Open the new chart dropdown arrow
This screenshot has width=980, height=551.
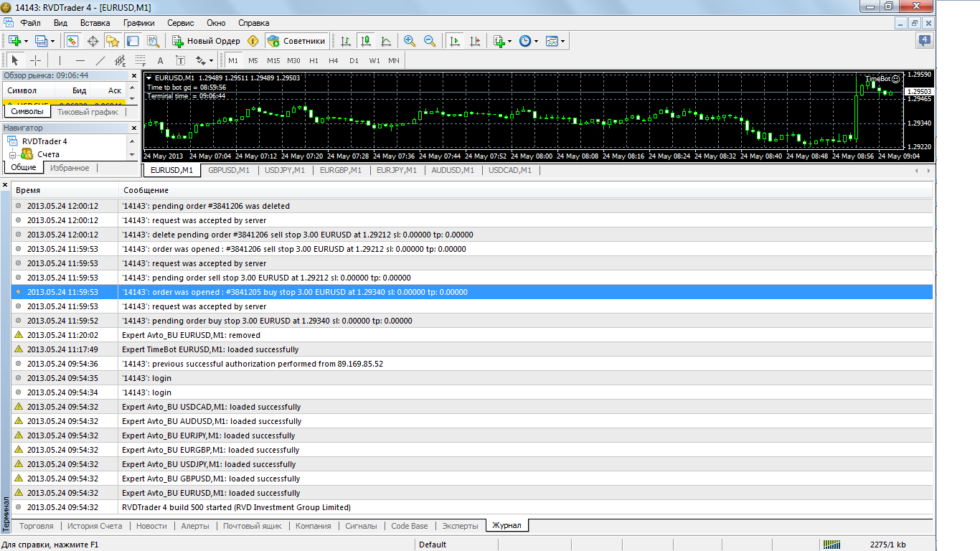coord(26,41)
